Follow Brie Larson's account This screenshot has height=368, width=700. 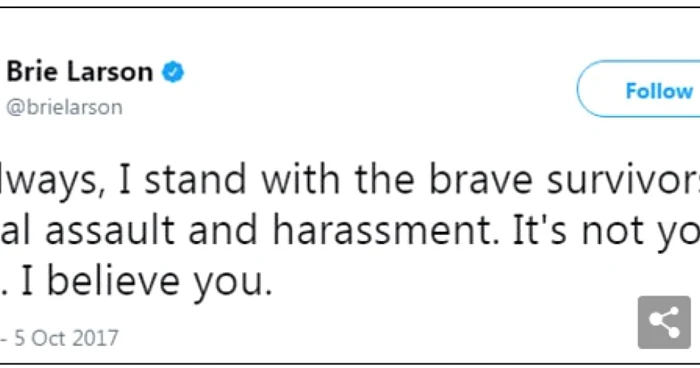pyautogui.click(x=639, y=89)
